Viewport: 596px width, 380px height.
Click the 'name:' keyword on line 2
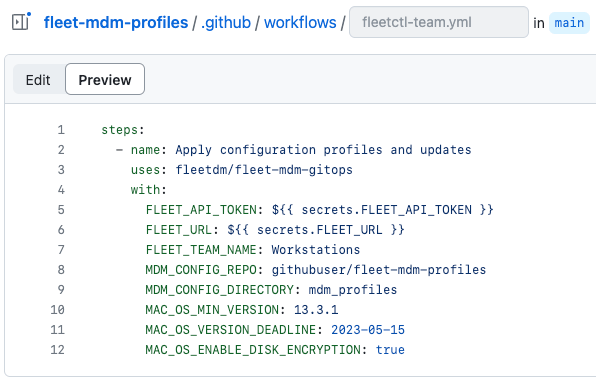[x=149, y=150]
